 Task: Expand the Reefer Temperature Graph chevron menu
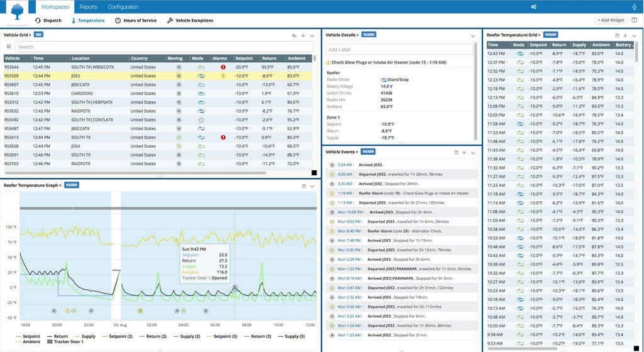312,186
